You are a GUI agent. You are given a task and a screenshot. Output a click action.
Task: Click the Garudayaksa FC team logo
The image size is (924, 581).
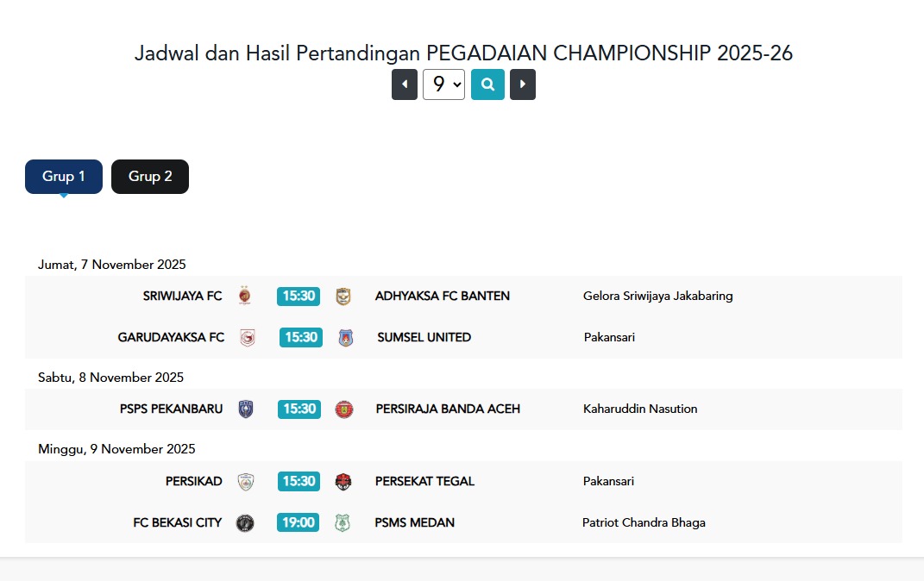248,337
